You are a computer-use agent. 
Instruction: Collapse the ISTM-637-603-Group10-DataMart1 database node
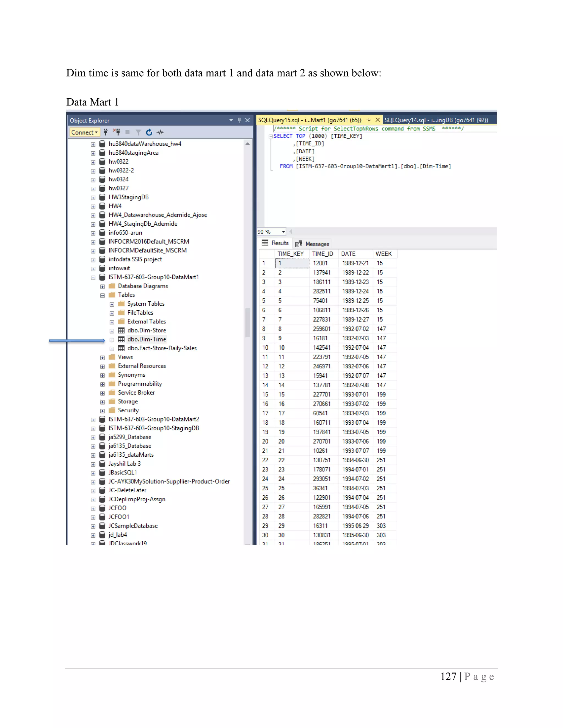(93, 278)
